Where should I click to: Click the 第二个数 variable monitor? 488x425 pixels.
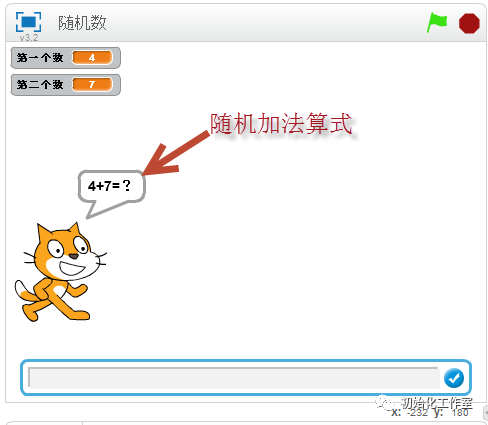tap(66, 85)
